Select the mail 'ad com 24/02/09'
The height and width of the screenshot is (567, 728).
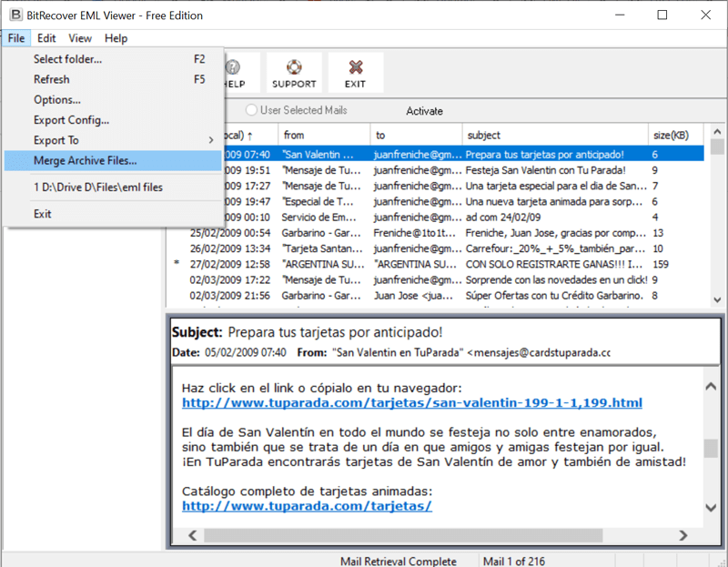tap(436, 218)
